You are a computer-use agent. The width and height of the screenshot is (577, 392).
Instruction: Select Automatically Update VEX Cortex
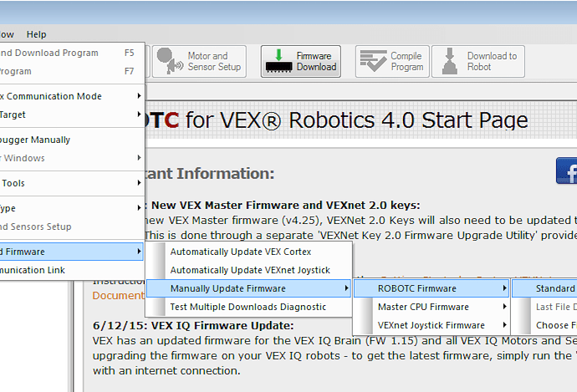coord(248,252)
